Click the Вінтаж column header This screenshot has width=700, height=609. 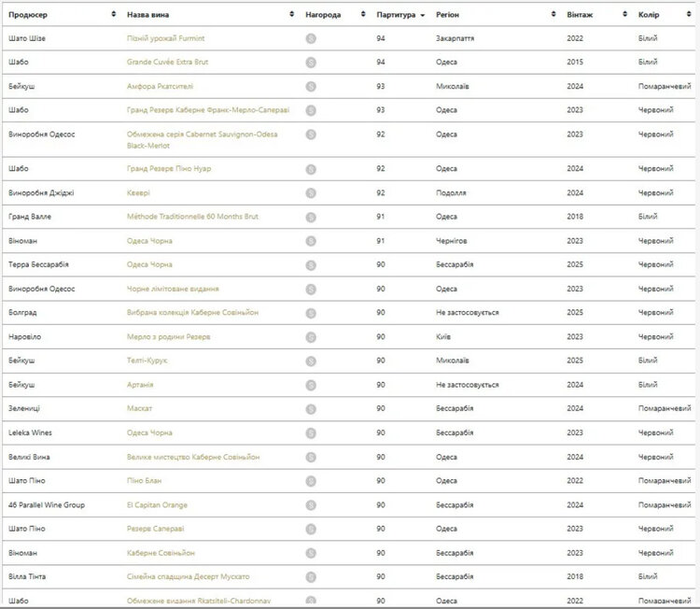(580, 15)
